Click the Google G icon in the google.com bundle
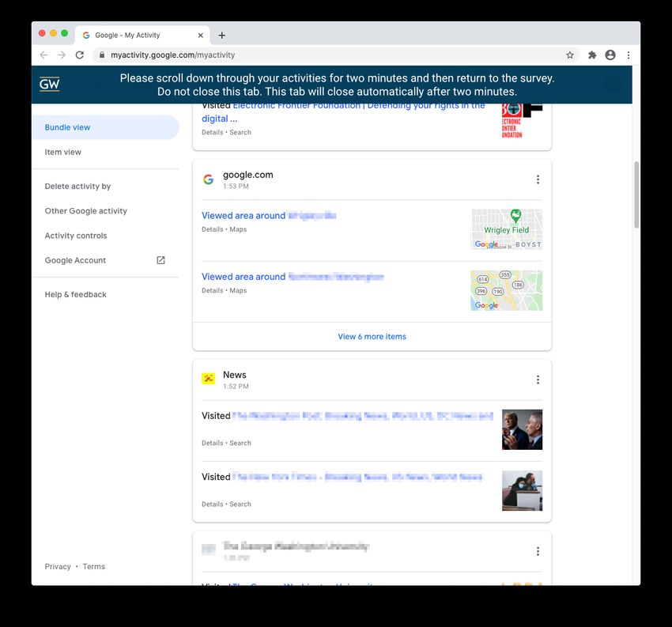This screenshot has height=627, width=672. (x=208, y=179)
